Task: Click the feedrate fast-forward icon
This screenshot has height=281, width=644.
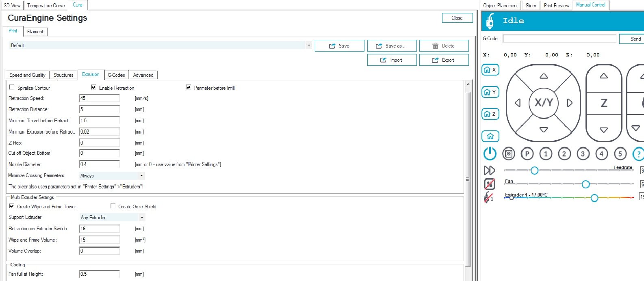Action: (x=489, y=170)
